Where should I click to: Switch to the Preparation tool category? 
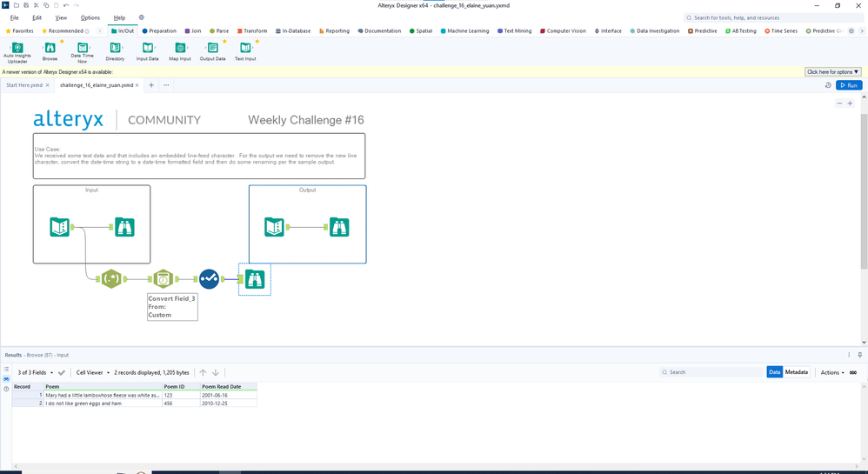(159, 31)
